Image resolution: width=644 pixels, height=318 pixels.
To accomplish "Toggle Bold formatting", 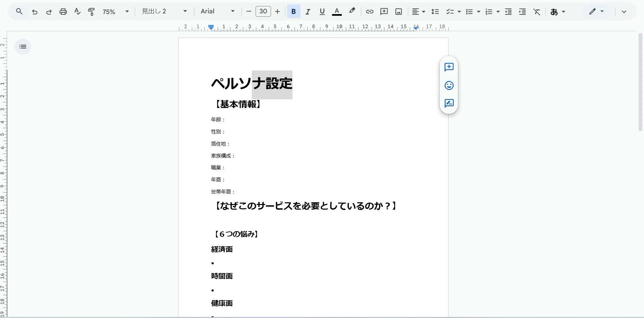I will point(293,12).
